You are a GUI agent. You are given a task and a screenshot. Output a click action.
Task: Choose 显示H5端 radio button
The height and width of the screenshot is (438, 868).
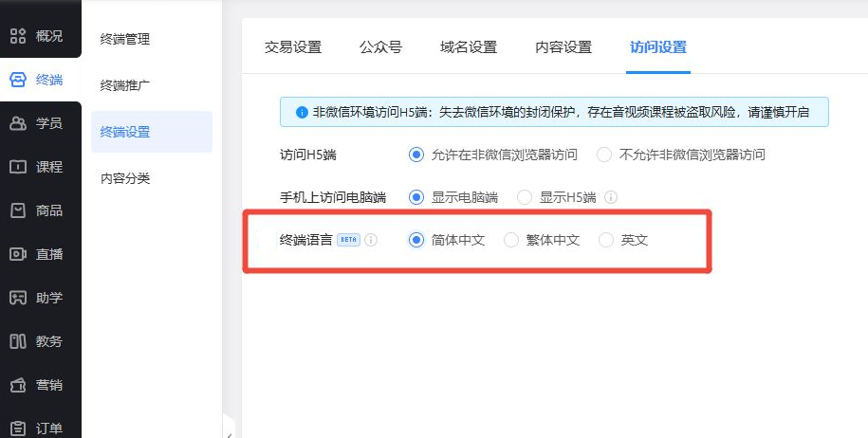pyautogui.click(x=525, y=197)
